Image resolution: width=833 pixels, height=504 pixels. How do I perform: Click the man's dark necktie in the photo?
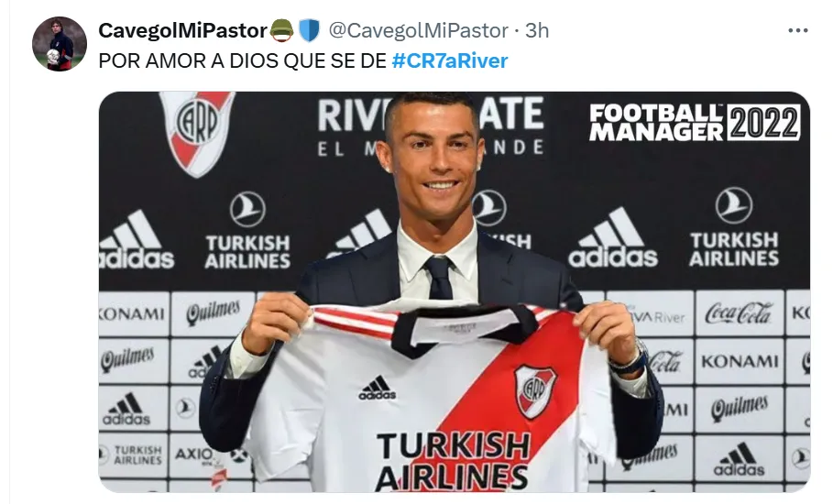(x=439, y=278)
